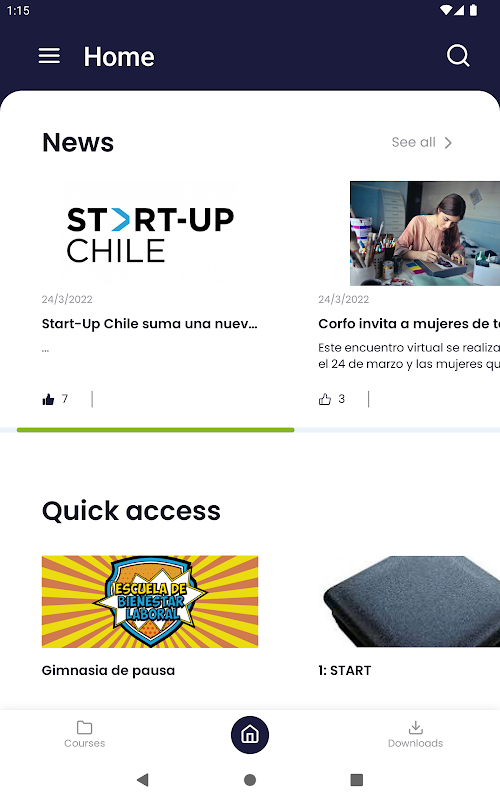The image size is (500, 800).
Task: Click the green news carousel progress bar
Action: [x=156, y=430]
